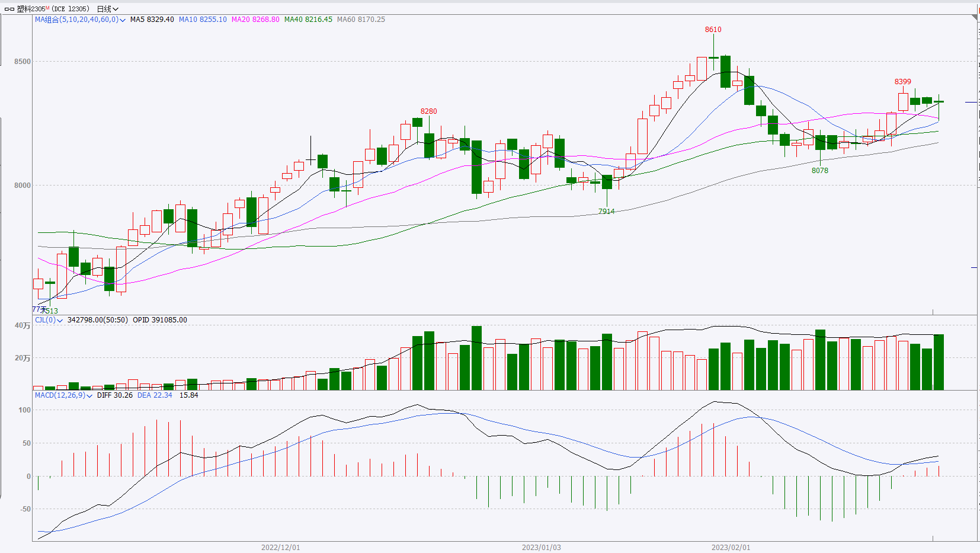Screen dimensions: 980x553
Task: Click the 8280 peak price label
Action: click(428, 111)
